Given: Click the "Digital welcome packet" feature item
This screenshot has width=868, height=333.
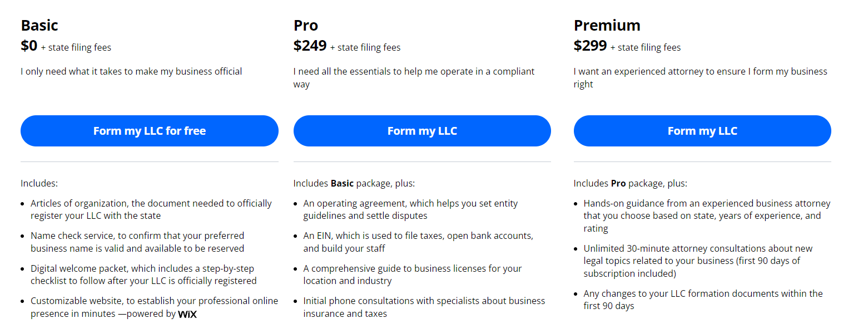Looking at the screenshot, I should coord(143,275).
